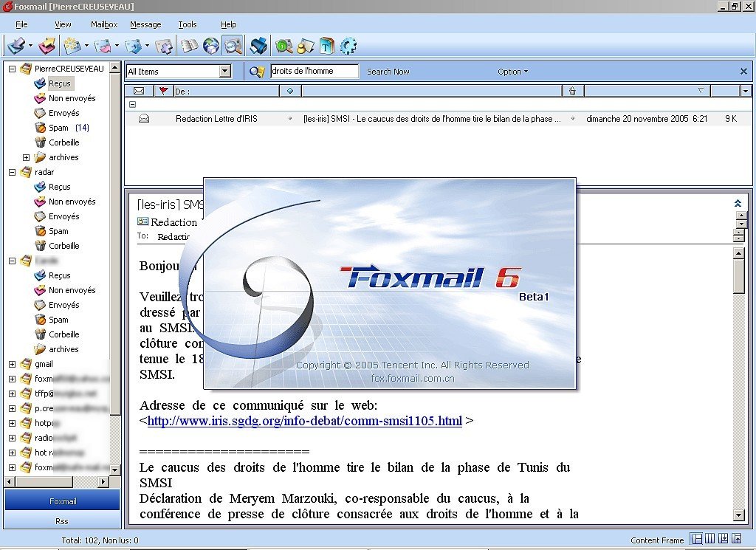The width and height of the screenshot is (756, 550).
Task: Toggle the first Content Frame layout button
Action: [x=696, y=540]
